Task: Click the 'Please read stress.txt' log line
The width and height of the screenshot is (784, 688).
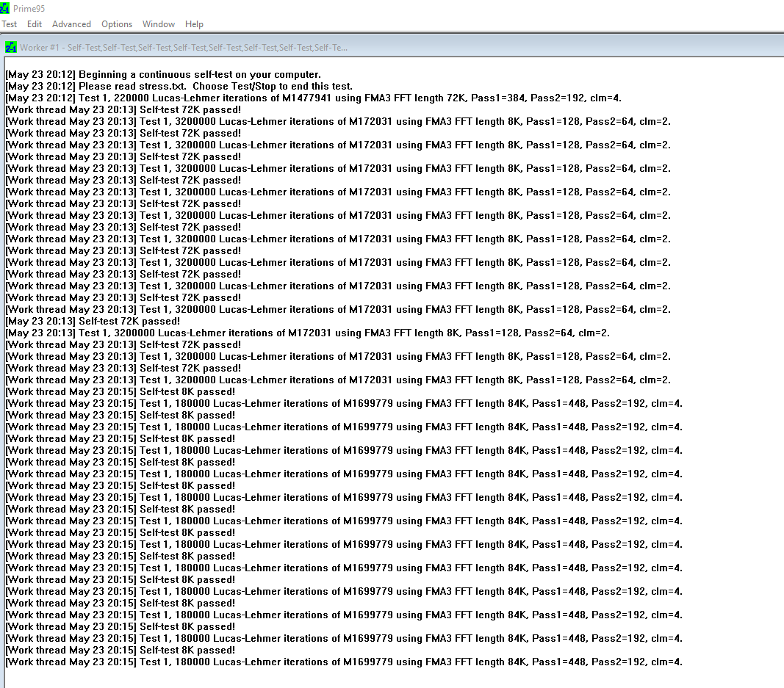Action: [179, 86]
